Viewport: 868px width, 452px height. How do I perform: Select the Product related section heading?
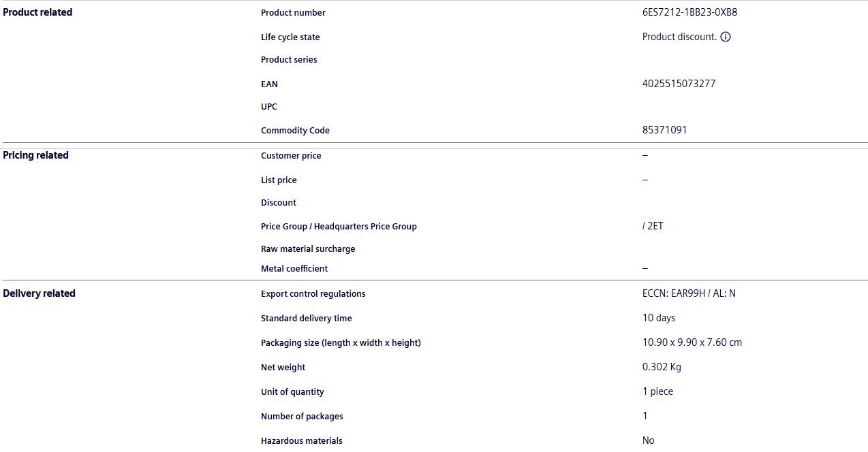(37, 12)
